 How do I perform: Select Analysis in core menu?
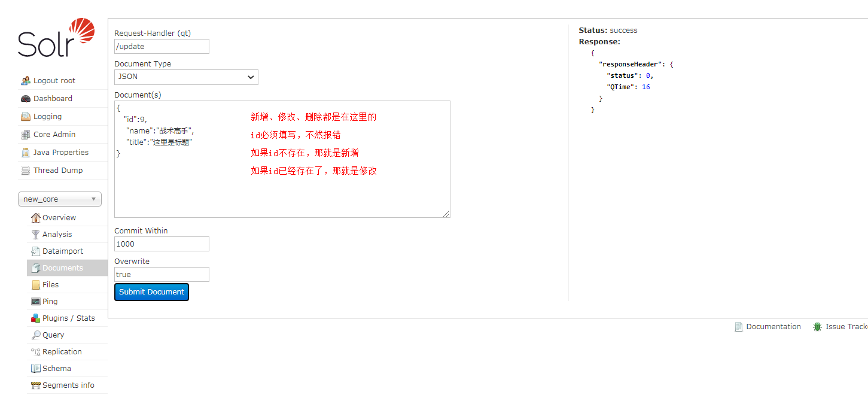tap(67, 235)
